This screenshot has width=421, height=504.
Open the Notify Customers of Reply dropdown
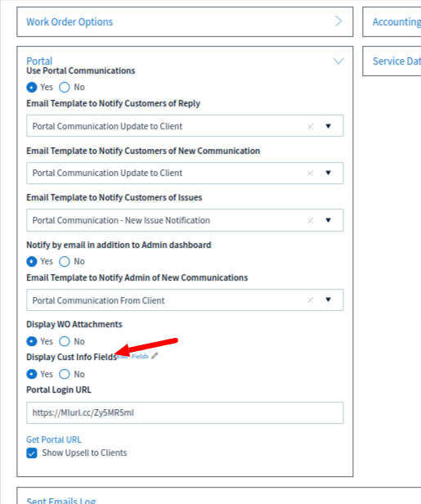pos(328,126)
